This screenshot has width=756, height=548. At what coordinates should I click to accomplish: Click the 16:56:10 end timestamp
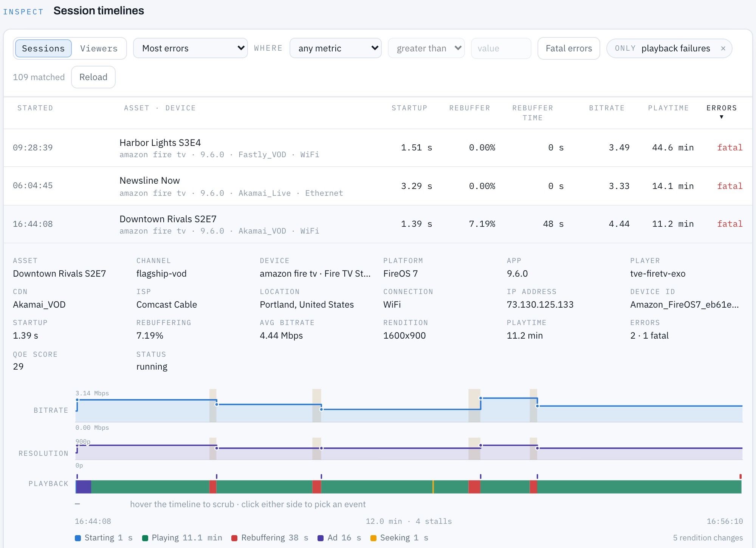(x=725, y=522)
